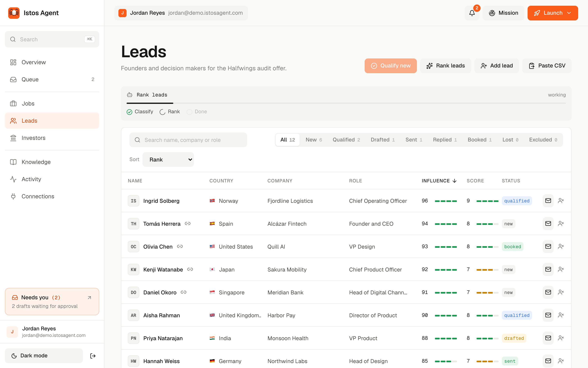This screenshot has height=368, width=588.
Task: Go to Investors in the sidebar
Action: coord(52,138)
